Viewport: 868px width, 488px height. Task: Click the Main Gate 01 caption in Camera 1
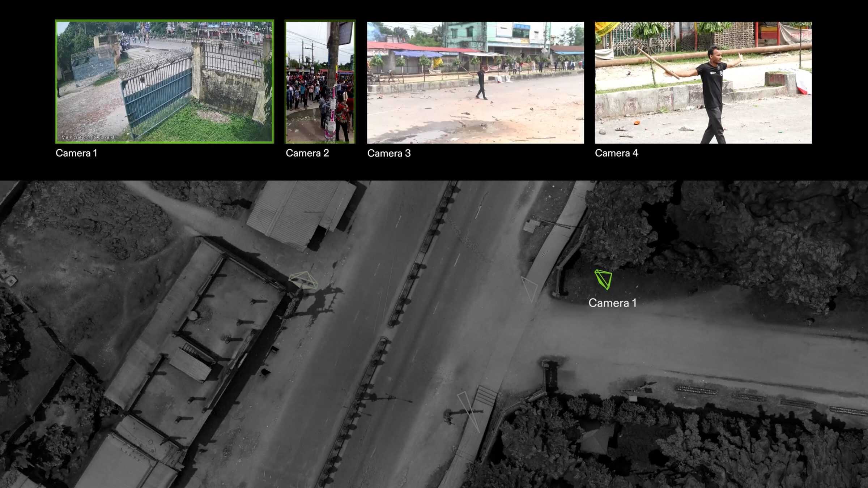pos(88,137)
